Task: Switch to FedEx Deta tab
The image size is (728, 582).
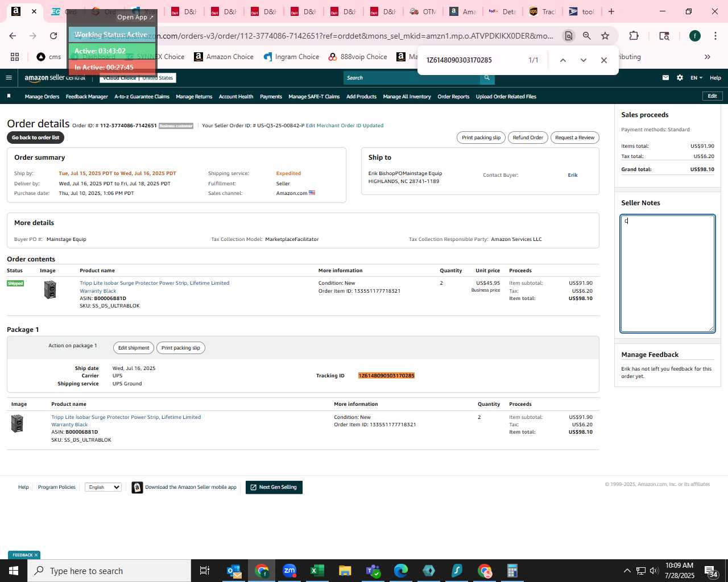Action: tap(502, 11)
